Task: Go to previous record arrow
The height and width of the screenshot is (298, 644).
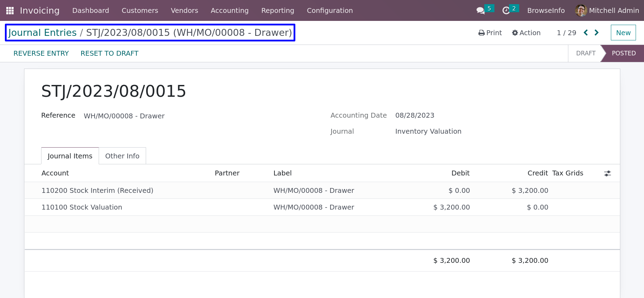Action: pyautogui.click(x=586, y=32)
